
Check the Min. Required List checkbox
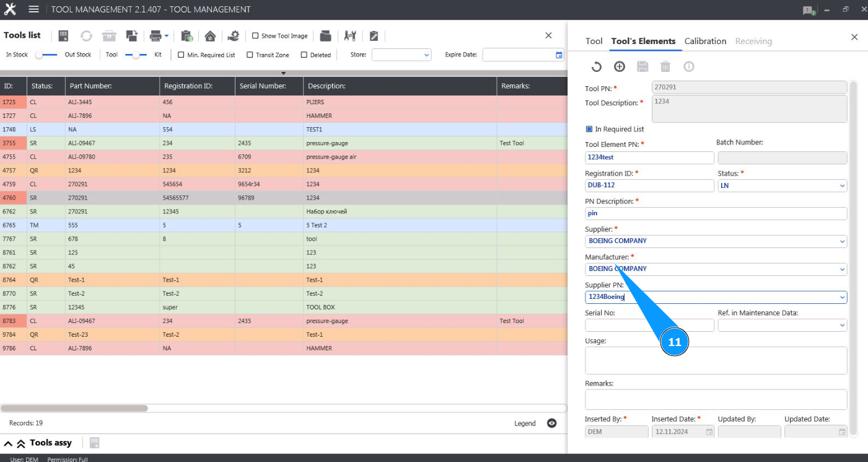pos(182,55)
